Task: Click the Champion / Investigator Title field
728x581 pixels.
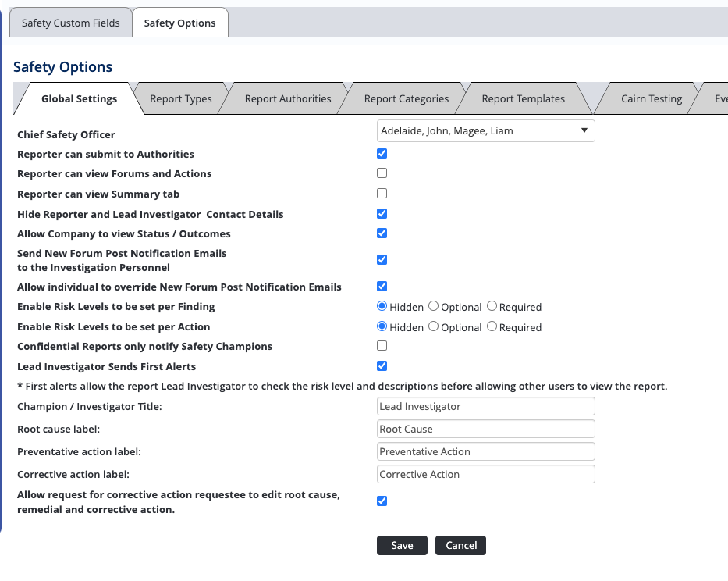Action: pos(485,406)
